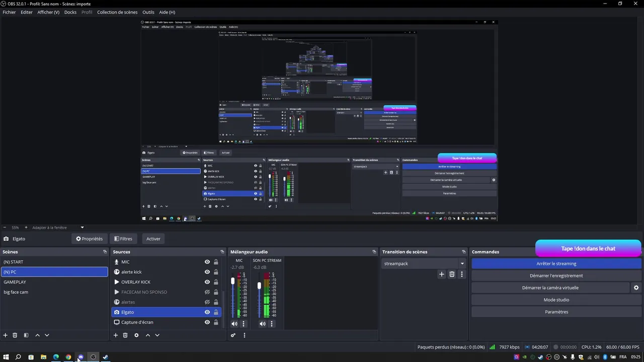
Task: Mute the MIC audio channel
Action: 234,324
